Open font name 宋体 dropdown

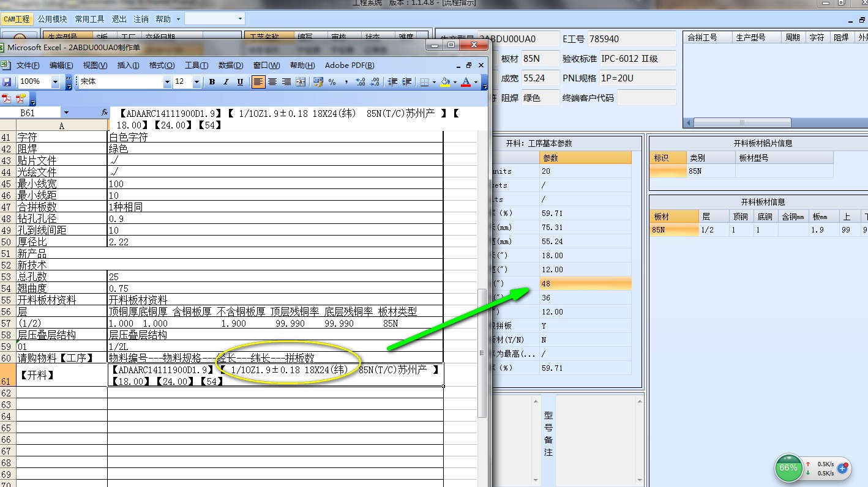pos(167,82)
